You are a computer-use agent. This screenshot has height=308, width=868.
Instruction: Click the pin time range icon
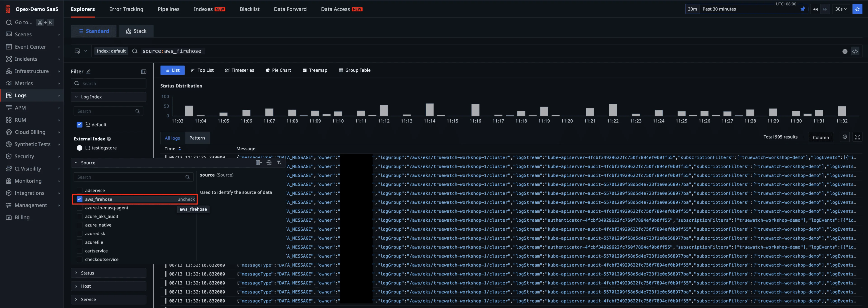(803, 9)
